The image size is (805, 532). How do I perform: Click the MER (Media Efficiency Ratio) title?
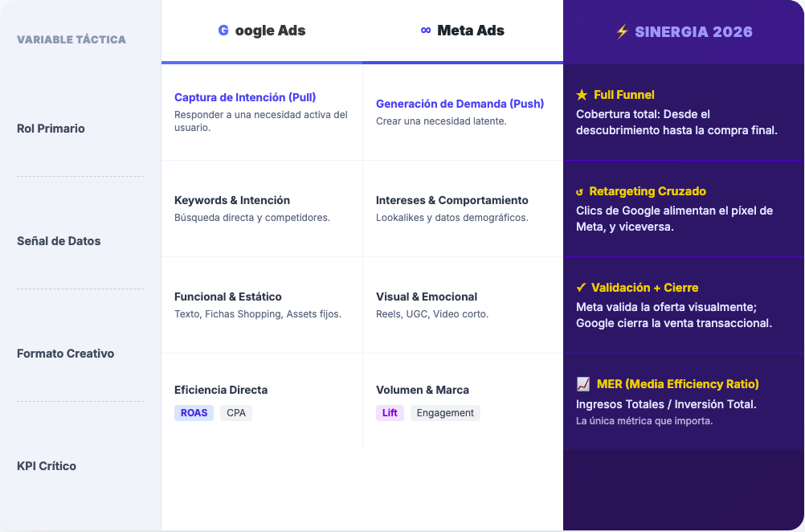tap(678, 384)
